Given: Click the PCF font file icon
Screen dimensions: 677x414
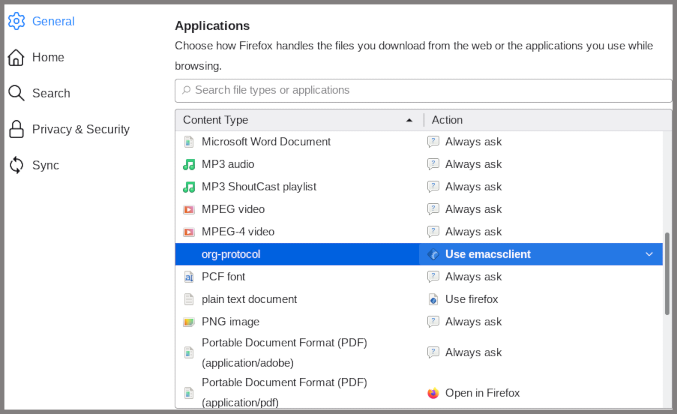Looking at the screenshot, I should (x=189, y=277).
